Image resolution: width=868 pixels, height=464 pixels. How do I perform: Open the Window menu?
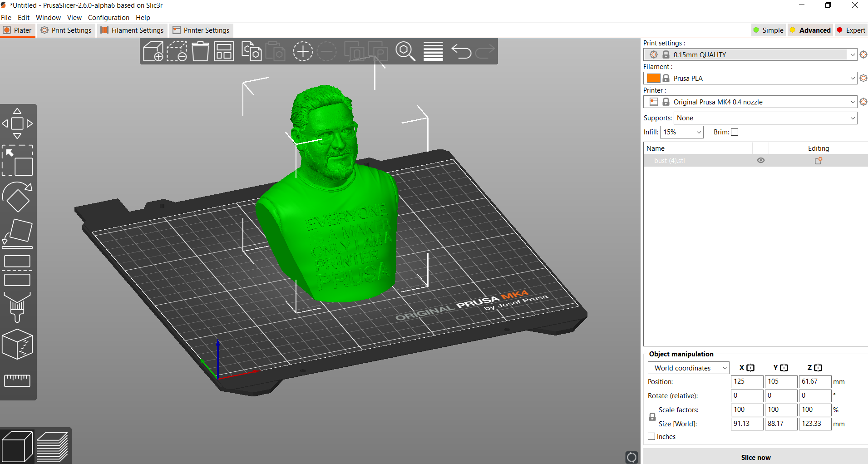(x=48, y=18)
